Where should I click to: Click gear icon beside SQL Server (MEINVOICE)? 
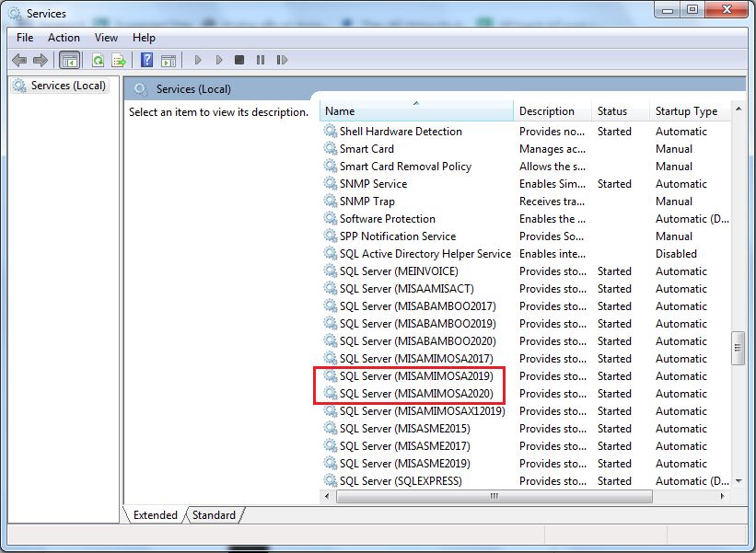[331, 271]
